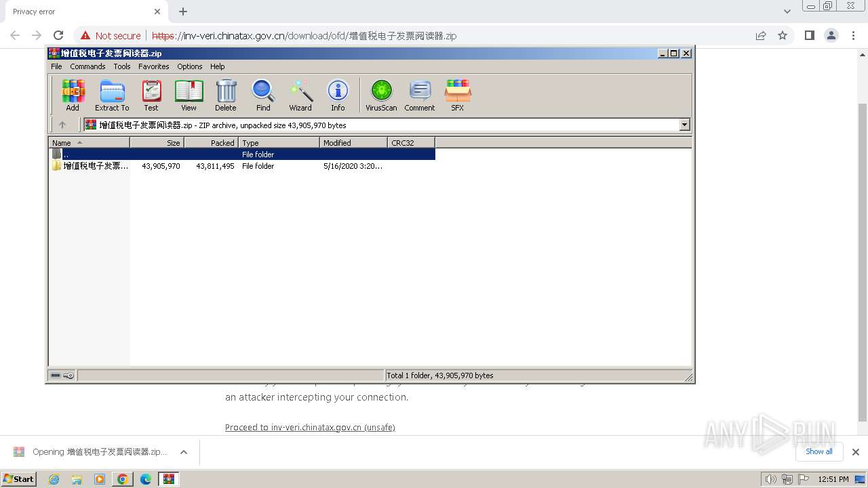Sort by the Size column header
This screenshot has height=488, width=868.
pos(157,142)
